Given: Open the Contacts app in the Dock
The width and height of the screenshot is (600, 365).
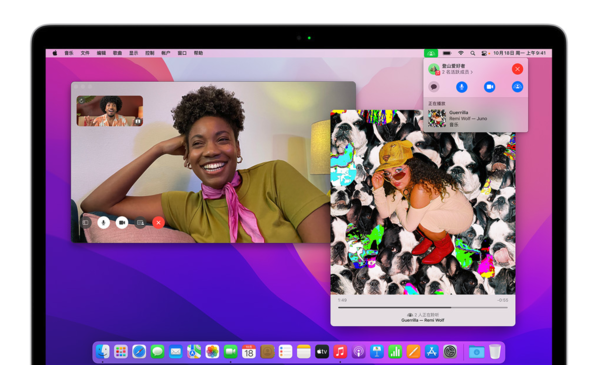Looking at the screenshot, I should click(x=267, y=351).
